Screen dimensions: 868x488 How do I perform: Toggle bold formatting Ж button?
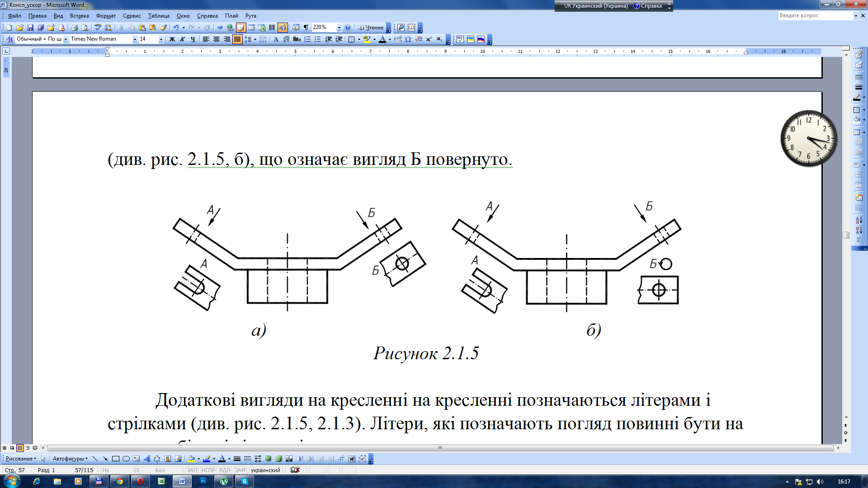coord(172,39)
